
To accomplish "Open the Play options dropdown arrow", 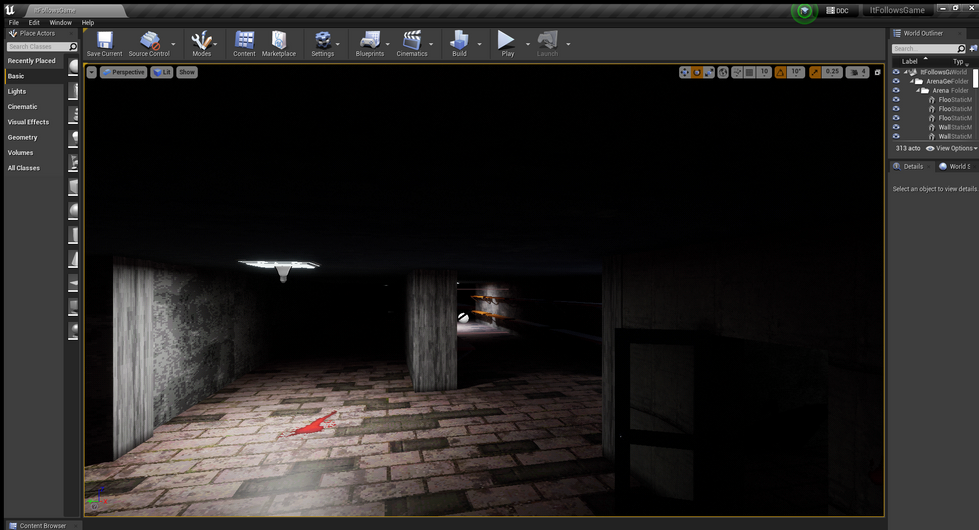I will tap(528, 44).
